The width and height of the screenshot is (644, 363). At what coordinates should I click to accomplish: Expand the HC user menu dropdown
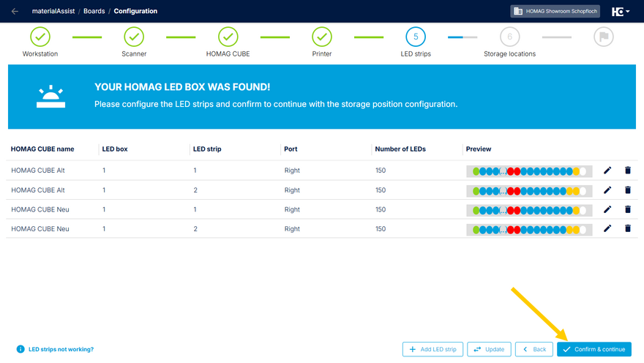[x=621, y=12]
